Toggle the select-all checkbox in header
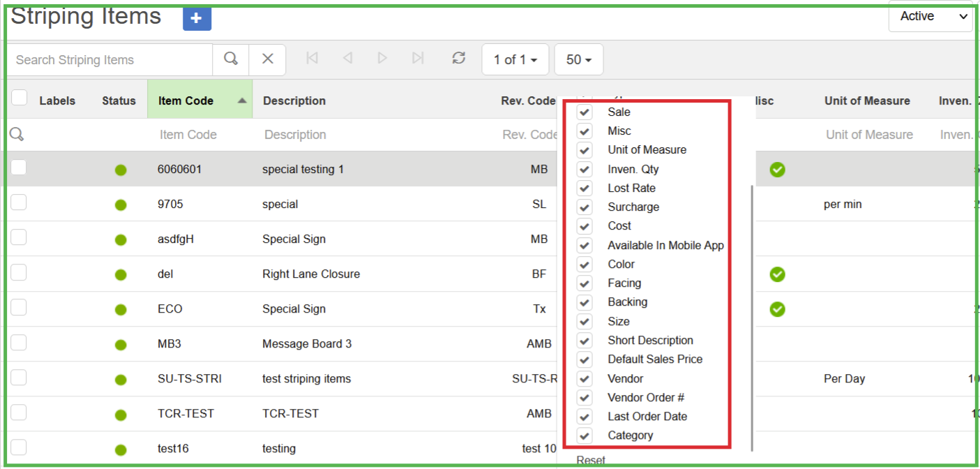Image resolution: width=980 pixels, height=469 pixels. [20, 98]
